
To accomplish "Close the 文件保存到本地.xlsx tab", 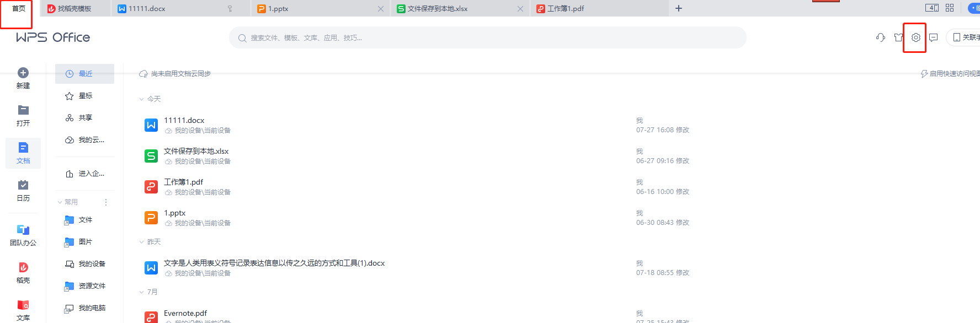I will pos(520,9).
